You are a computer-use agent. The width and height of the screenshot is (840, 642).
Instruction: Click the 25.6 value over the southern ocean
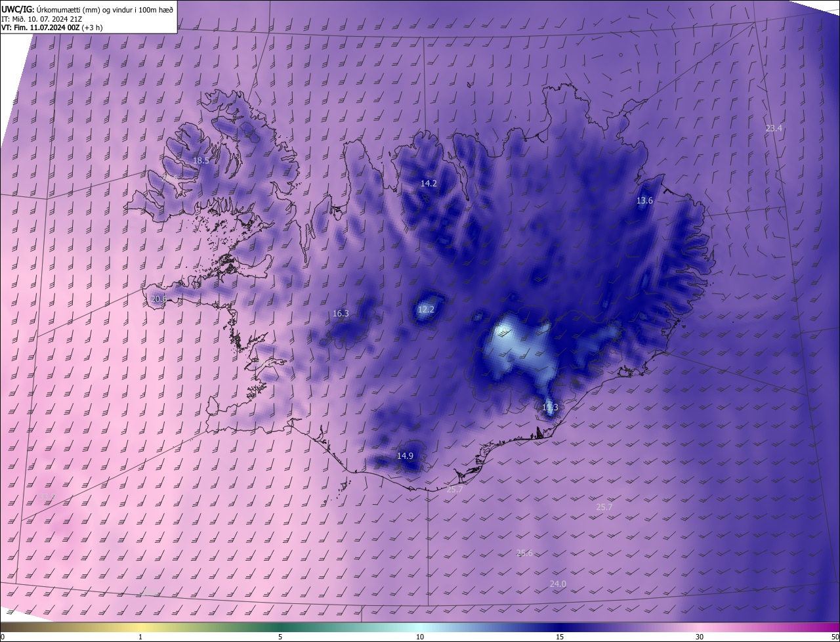pos(524,553)
